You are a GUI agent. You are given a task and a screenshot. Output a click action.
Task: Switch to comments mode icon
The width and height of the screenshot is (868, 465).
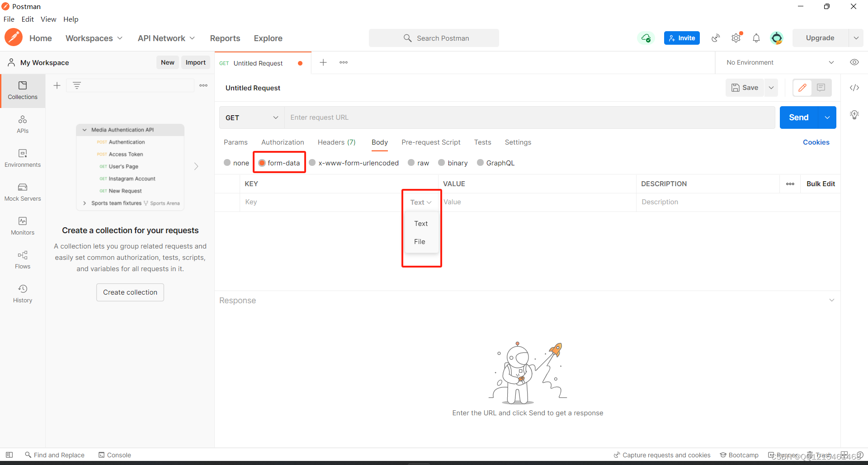click(821, 88)
